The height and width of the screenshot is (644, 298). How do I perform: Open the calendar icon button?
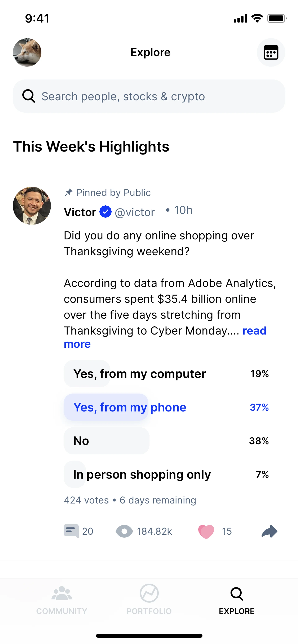point(271,53)
